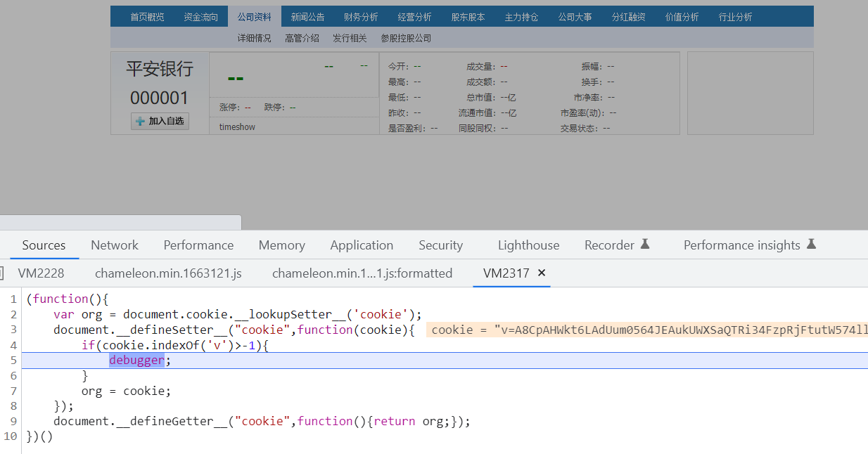This screenshot has width=868, height=454.
Task: Click line number 3 in the gutter
Action: pos(14,330)
